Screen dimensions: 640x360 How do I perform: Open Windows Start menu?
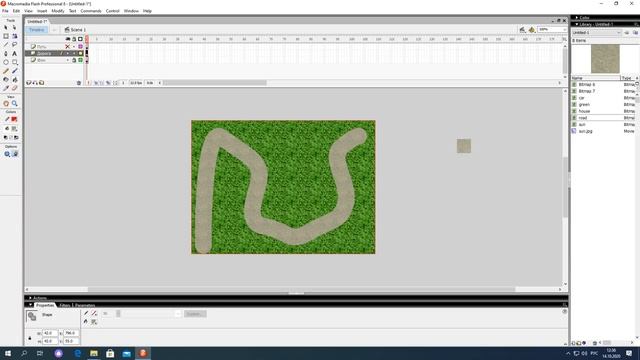click(7, 353)
